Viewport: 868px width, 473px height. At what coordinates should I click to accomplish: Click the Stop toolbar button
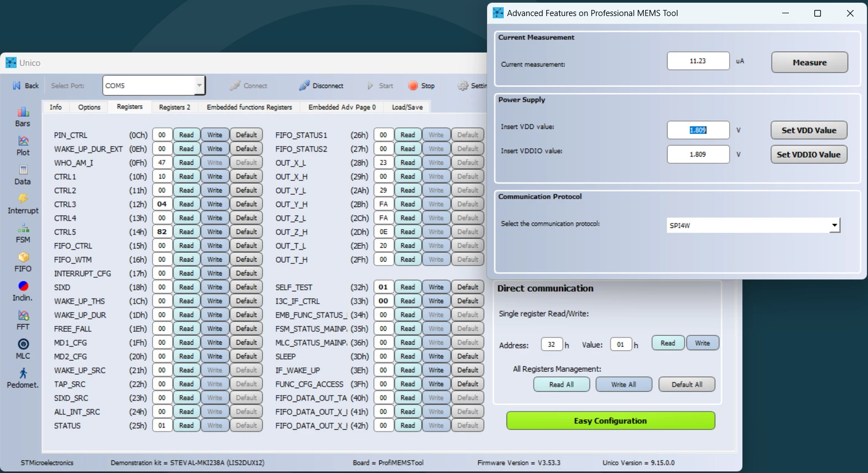(x=422, y=86)
